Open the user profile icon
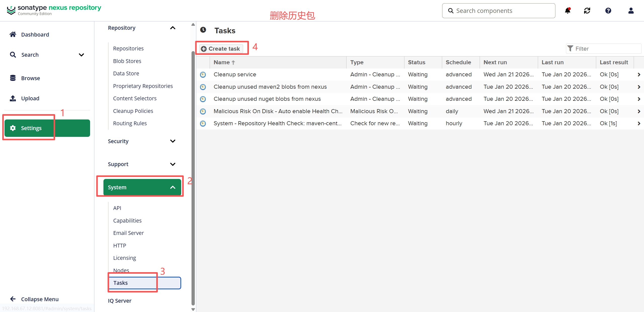 631,11
